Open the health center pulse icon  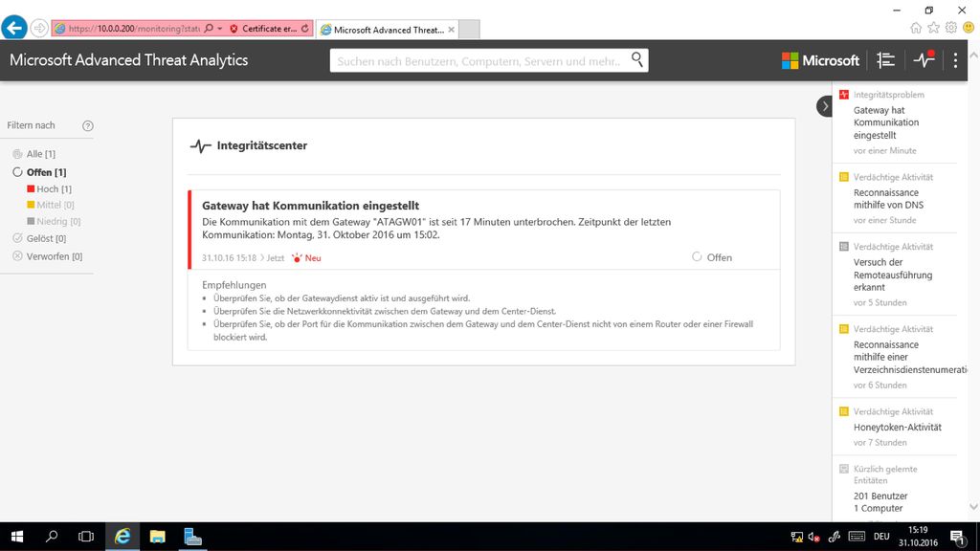(924, 60)
